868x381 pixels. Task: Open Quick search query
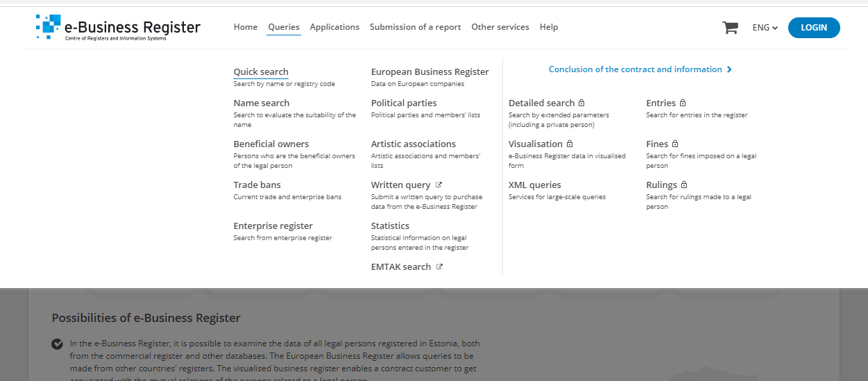[261, 71]
